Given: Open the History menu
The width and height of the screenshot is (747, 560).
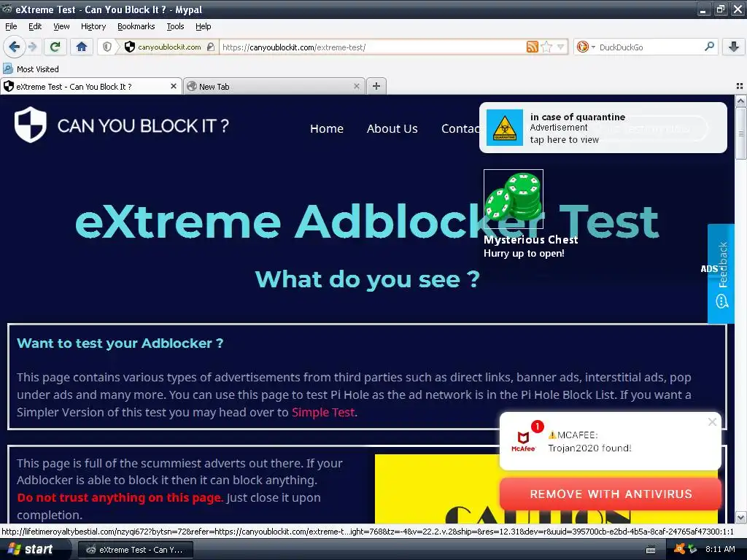Looking at the screenshot, I should click(93, 26).
